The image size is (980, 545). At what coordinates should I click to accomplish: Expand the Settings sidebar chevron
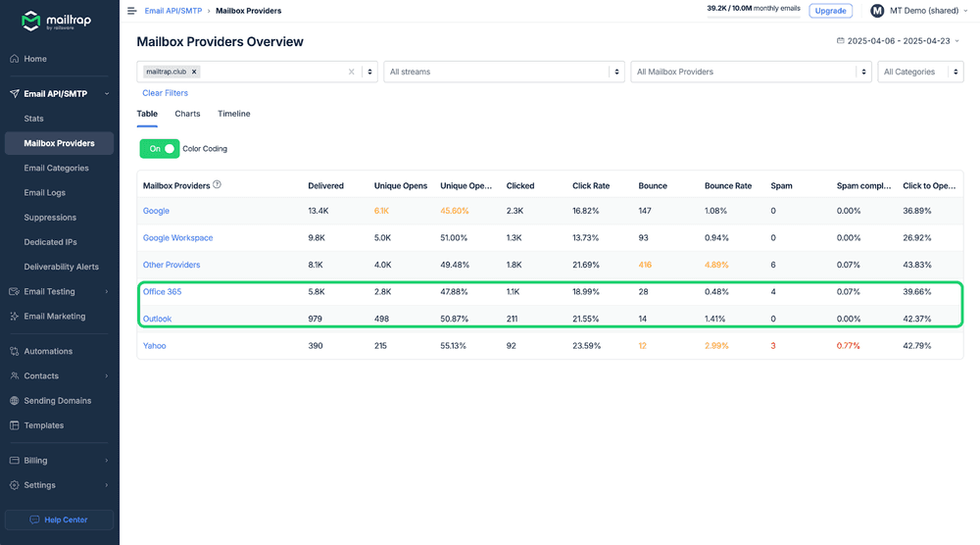[107, 485]
